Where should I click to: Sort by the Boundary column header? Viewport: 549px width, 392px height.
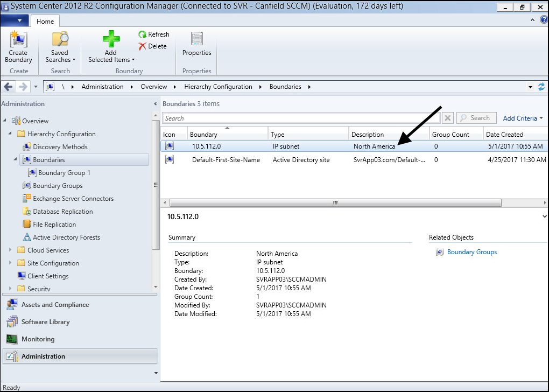coord(228,134)
